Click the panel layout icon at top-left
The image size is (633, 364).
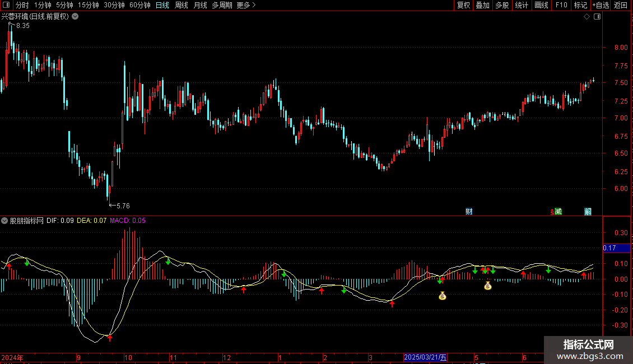pyautogui.click(x=6, y=5)
